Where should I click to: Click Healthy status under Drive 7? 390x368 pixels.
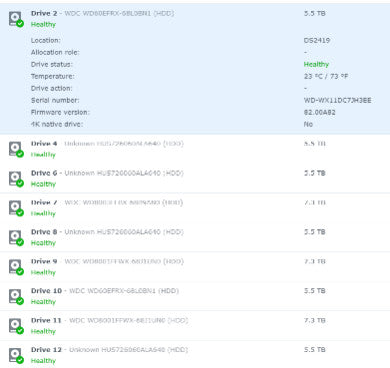(43, 213)
